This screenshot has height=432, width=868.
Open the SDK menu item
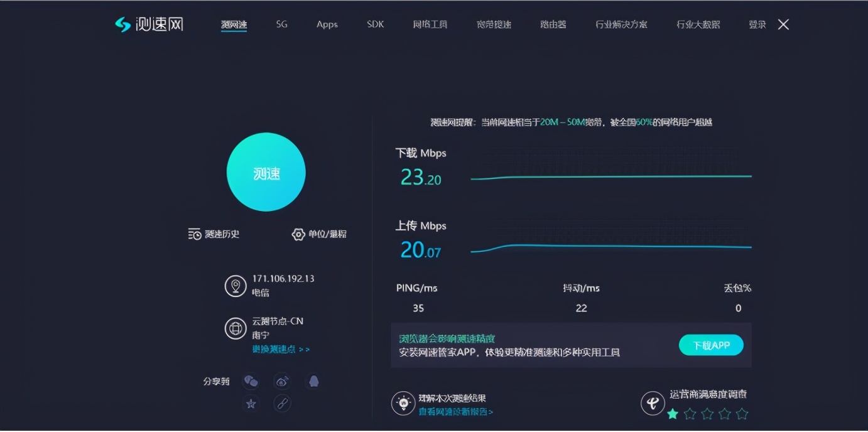coord(376,24)
